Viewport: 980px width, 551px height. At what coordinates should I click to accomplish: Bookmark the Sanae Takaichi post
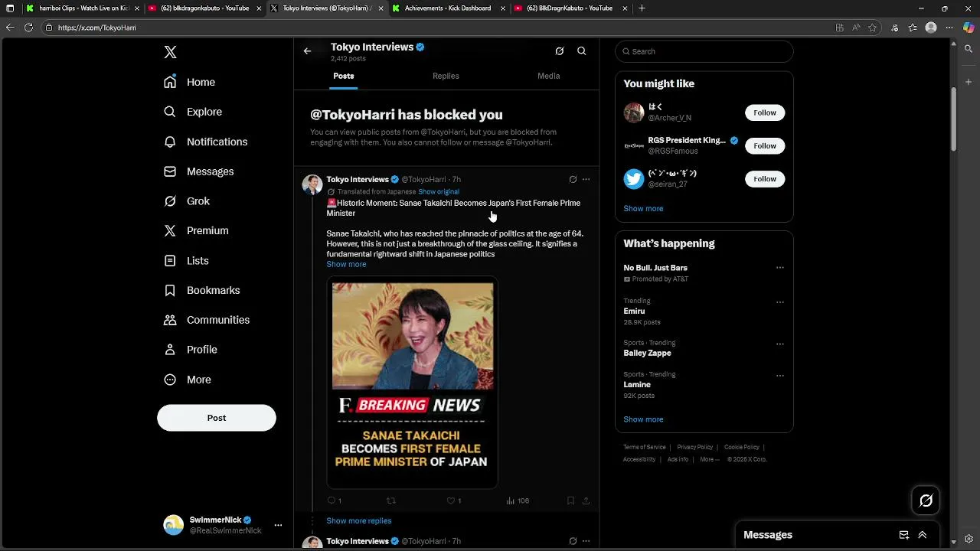pos(570,500)
